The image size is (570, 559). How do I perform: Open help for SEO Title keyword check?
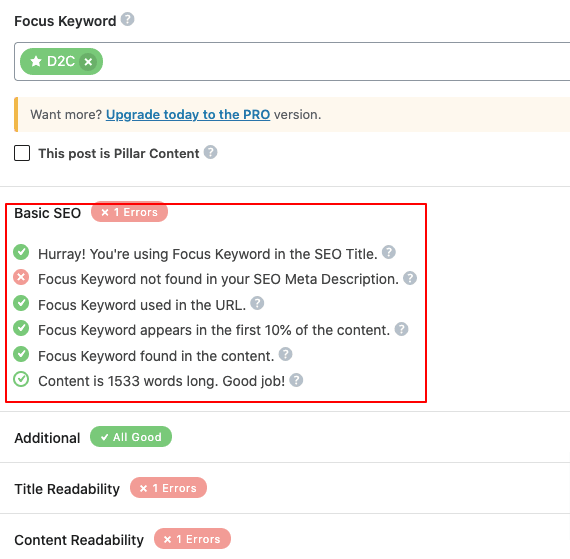389,252
